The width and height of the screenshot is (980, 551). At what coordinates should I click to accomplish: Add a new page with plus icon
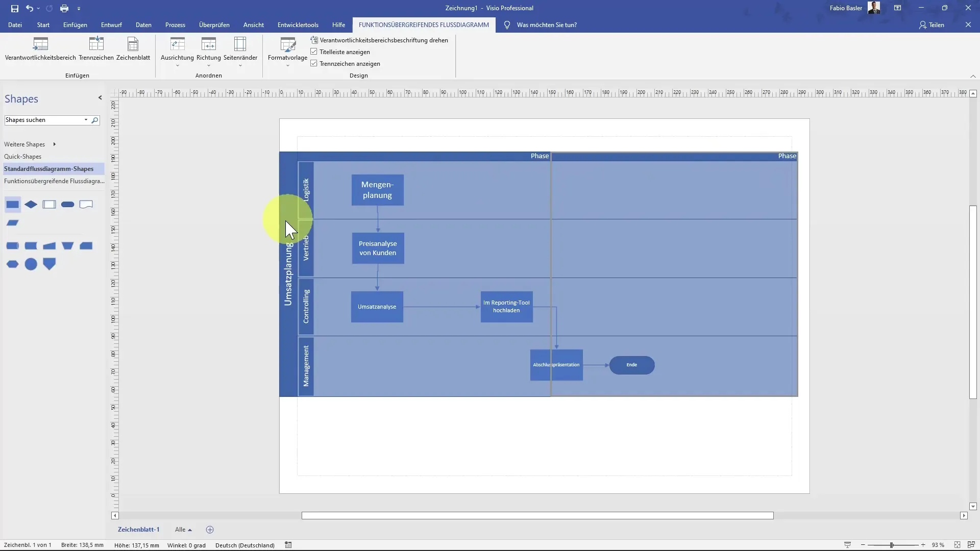pyautogui.click(x=210, y=530)
